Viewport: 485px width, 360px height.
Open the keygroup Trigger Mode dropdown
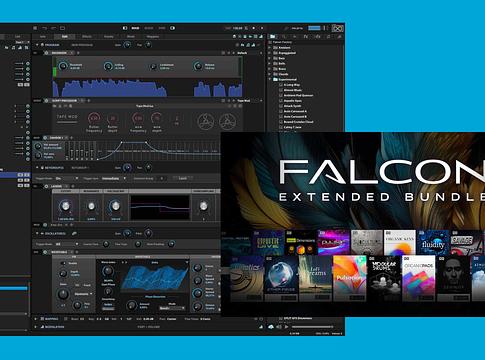pyautogui.click(x=67, y=178)
